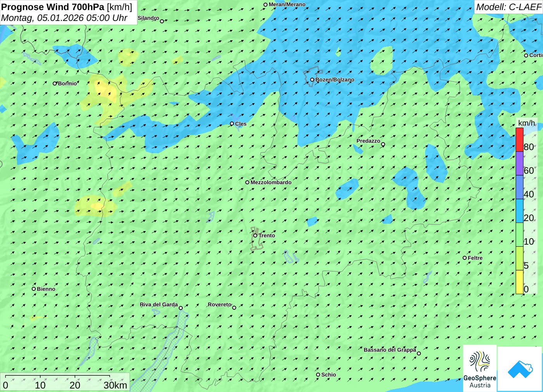Click the blue cloud logo icon

pyautogui.click(x=520, y=369)
